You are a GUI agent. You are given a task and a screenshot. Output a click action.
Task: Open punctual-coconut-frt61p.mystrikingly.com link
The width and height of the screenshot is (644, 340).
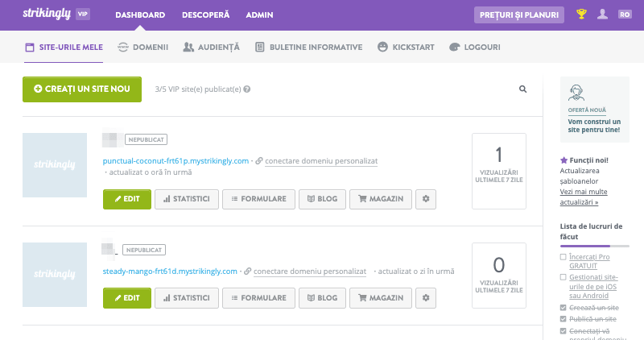tap(175, 161)
